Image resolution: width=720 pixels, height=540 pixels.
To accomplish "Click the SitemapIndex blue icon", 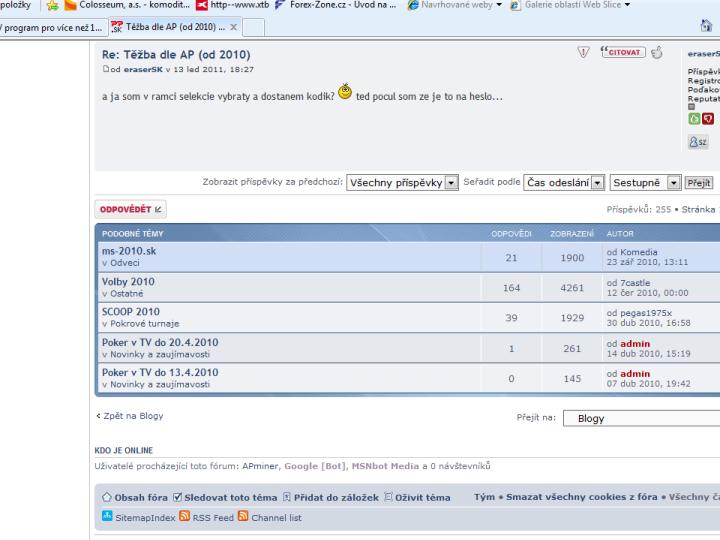I will [x=107, y=516].
